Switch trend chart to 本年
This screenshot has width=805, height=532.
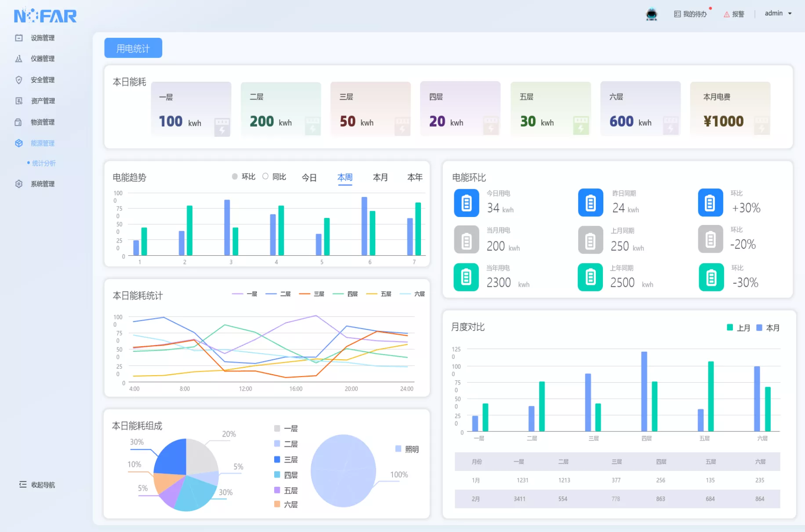click(415, 177)
